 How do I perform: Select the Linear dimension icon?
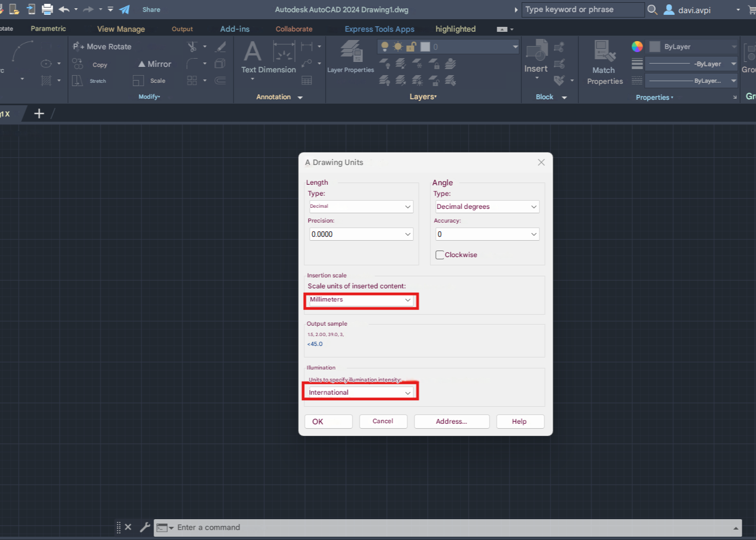pyautogui.click(x=306, y=47)
